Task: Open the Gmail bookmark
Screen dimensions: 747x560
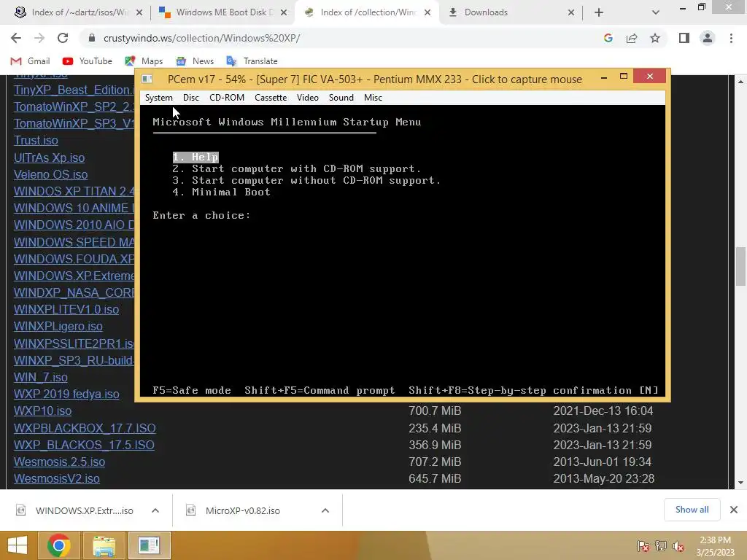Action: click(30, 61)
